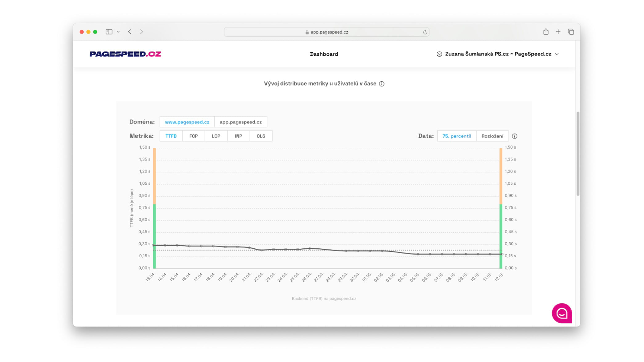Reload page using address bar refresh icon
Viewport: 644px width, 362px height.
click(425, 32)
